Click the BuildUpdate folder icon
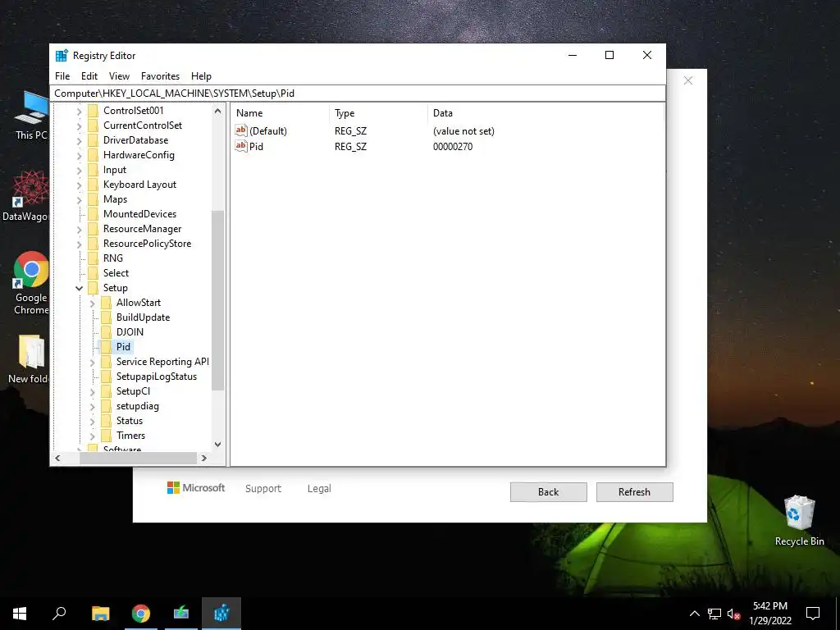 [x=106, y=317]
